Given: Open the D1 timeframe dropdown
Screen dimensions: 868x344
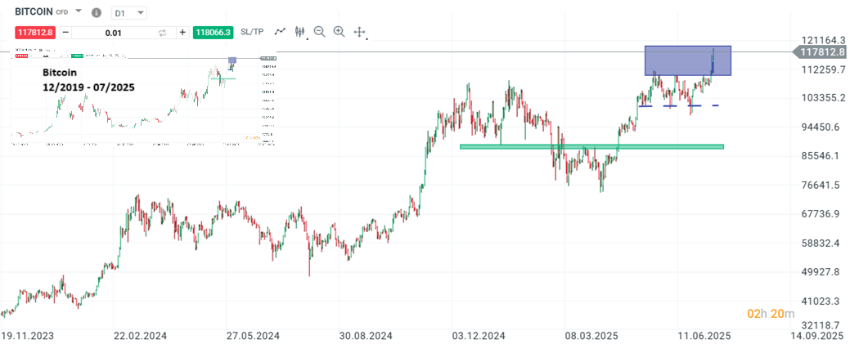Looking at the screenshot, I should coord(129,13).
